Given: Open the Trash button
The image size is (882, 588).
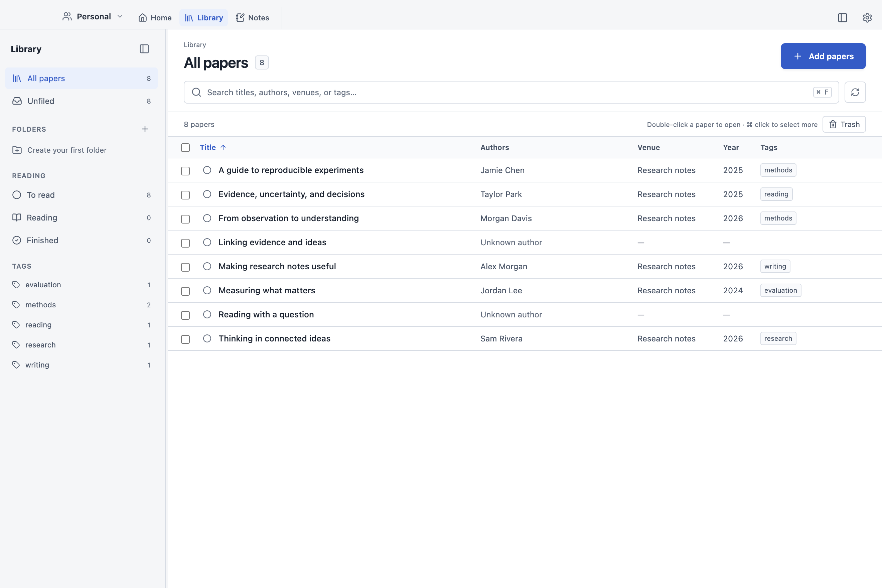Looking at the screenshot, I should coord(844,125).
